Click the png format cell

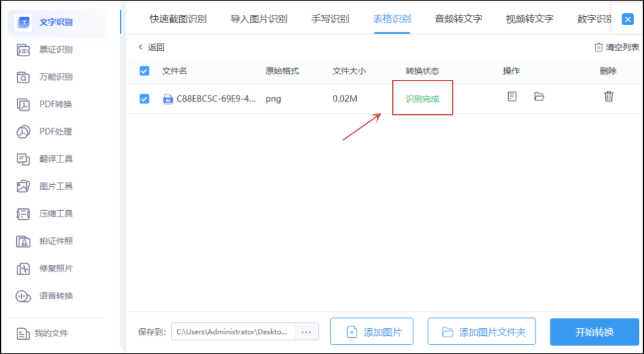tap(274, 99)
